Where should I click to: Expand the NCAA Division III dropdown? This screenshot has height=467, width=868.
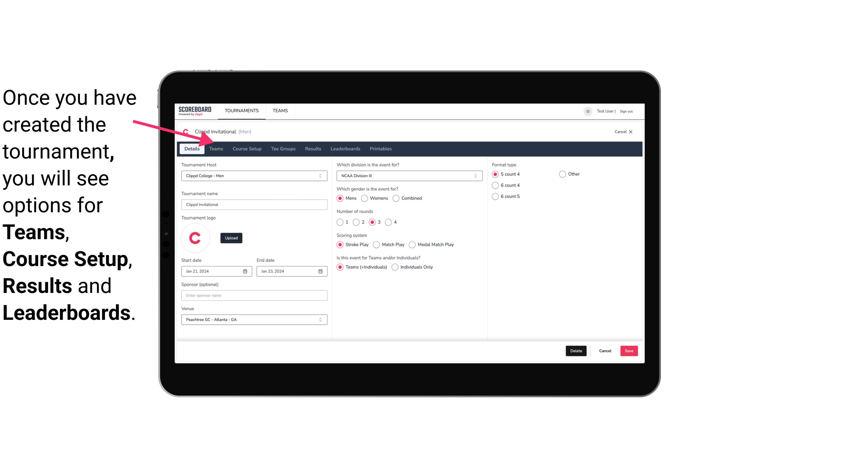[408, 176]
